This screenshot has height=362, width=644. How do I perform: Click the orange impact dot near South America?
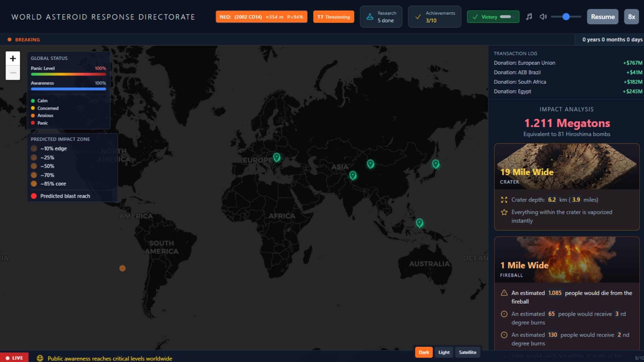click(x=122, y=268)
